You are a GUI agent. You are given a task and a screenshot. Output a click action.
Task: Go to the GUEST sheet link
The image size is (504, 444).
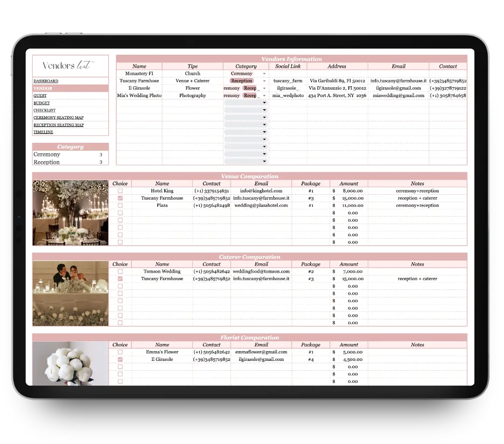(40, 96)
